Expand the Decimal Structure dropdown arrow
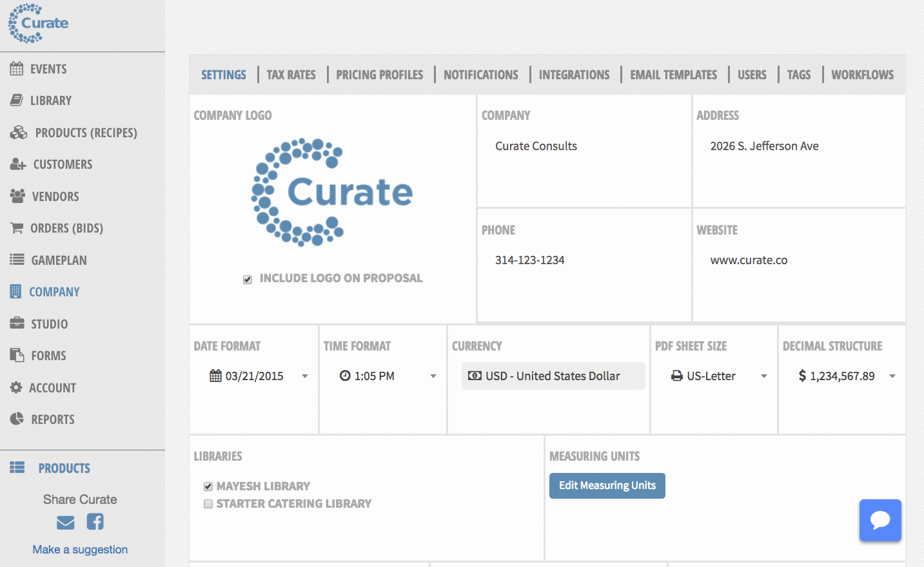 892,376
